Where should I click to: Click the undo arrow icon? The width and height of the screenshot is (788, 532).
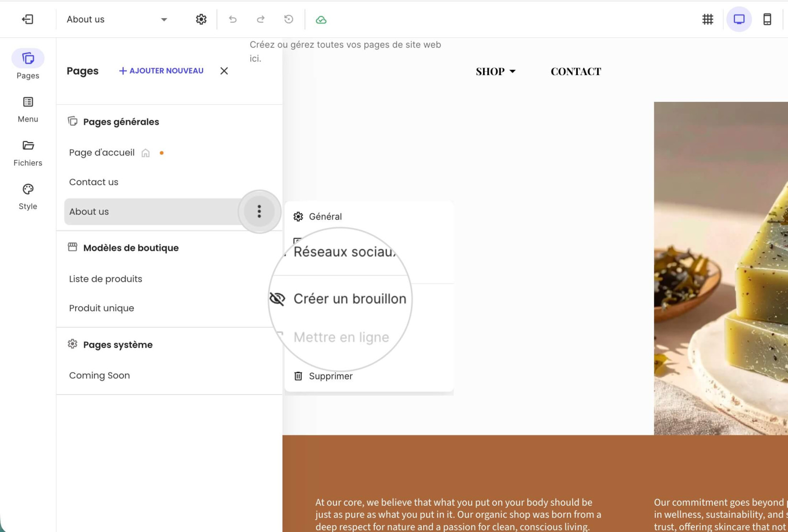click(x=233, y=19)
